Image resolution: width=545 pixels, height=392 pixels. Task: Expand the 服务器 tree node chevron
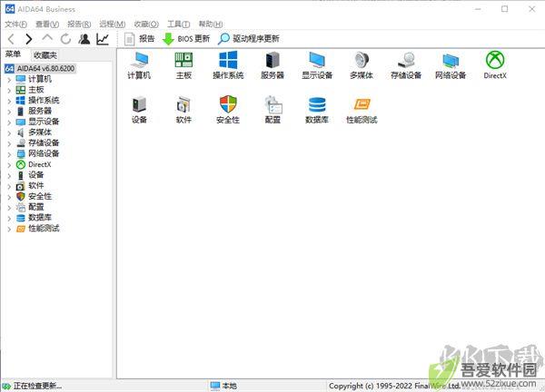pos(9,112)
